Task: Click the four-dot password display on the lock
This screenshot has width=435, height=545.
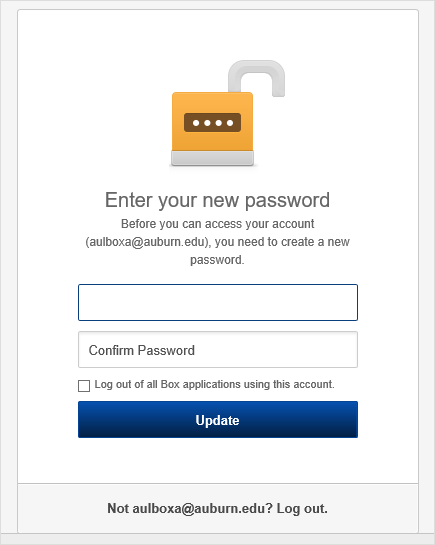Action: (x=212, y=122)
